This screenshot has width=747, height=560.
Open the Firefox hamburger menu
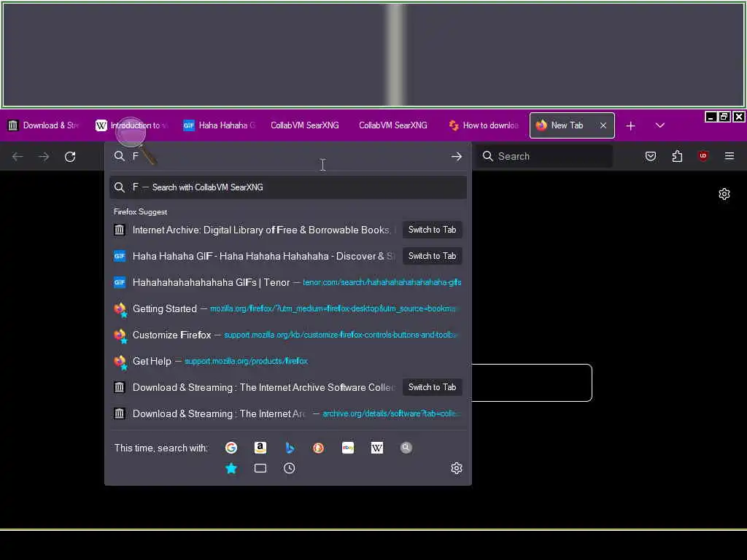[729, 156]
